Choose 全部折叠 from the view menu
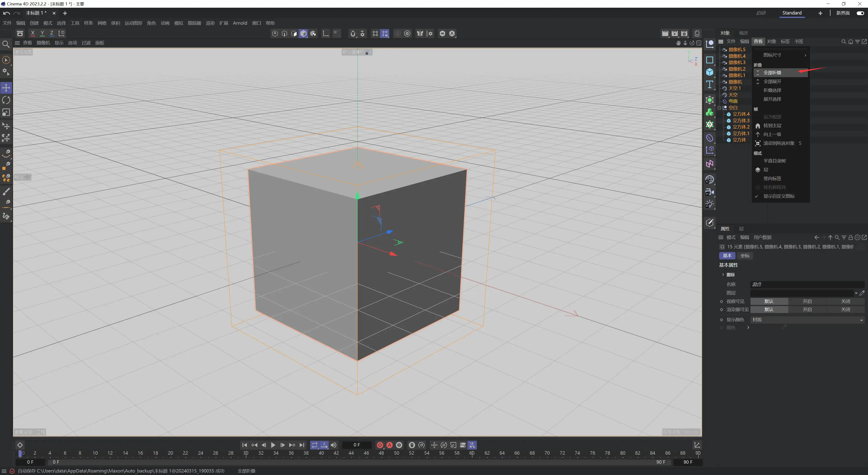This screenshot has width=868, height=475. (x=781, y=72)
